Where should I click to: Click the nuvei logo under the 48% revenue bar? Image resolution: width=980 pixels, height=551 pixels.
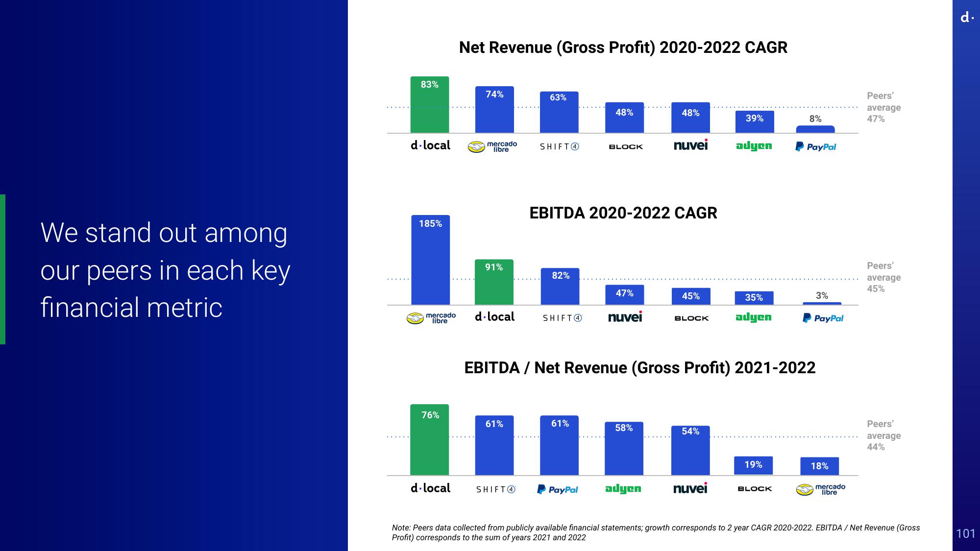691,145
